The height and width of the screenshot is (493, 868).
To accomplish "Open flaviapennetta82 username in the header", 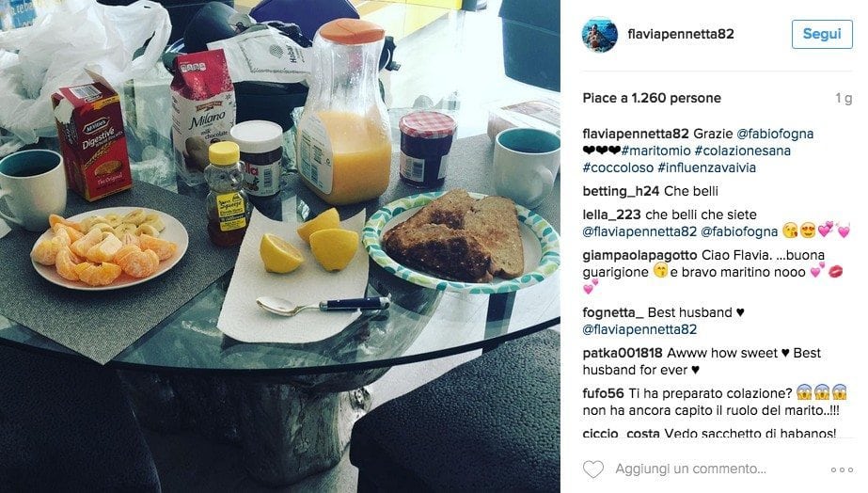I will coord(681,35).
